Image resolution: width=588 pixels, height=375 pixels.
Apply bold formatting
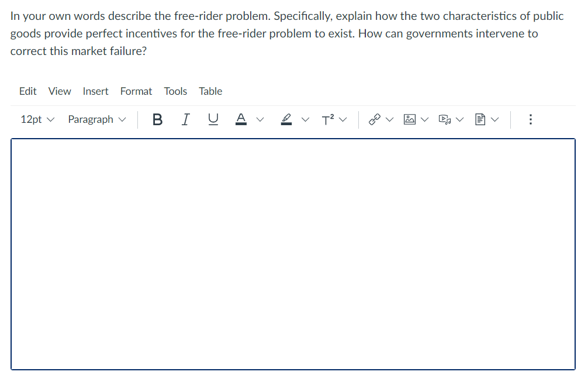point(157,119)
